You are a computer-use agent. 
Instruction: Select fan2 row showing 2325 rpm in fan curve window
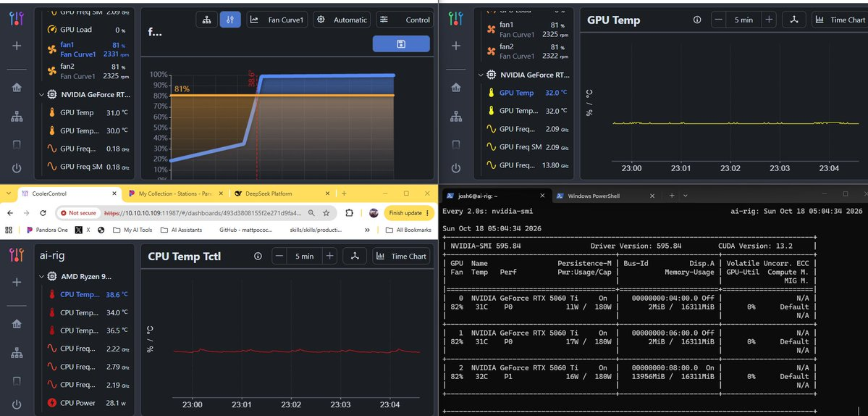[x=88, y=71]
